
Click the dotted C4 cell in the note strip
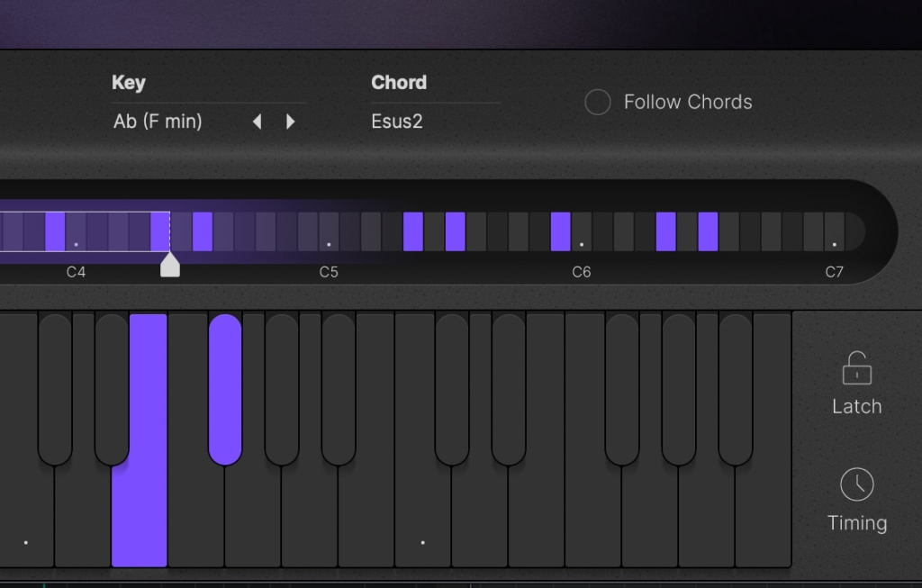click(76, 231)
